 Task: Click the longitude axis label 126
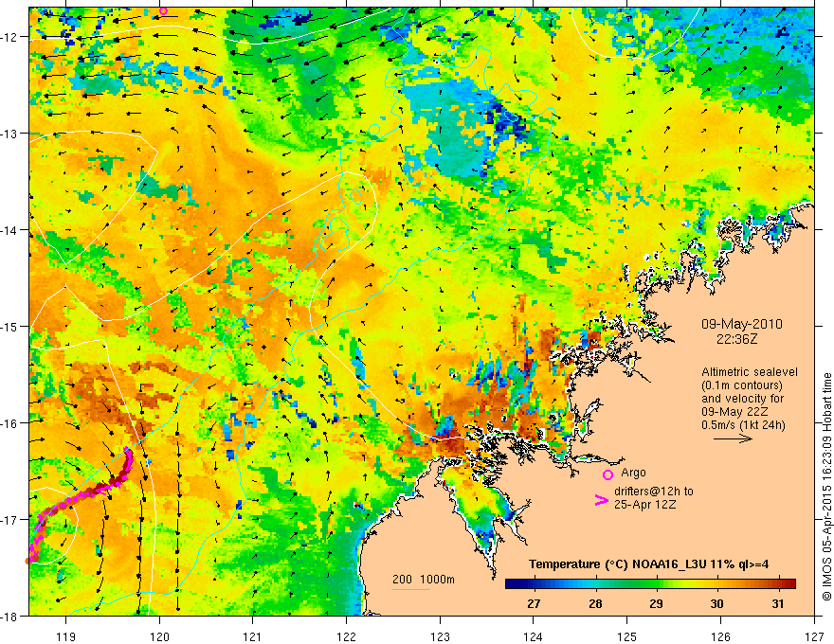click(x=720, y=636)
